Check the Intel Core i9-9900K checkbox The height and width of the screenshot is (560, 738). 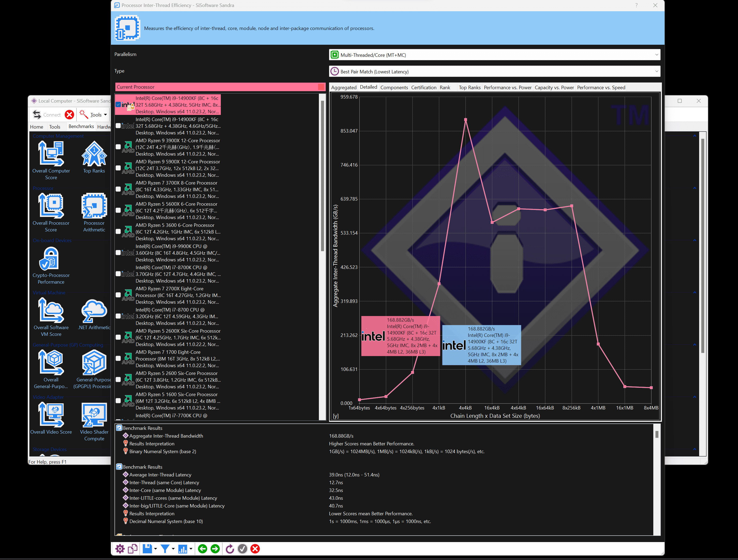coord(118,253)
